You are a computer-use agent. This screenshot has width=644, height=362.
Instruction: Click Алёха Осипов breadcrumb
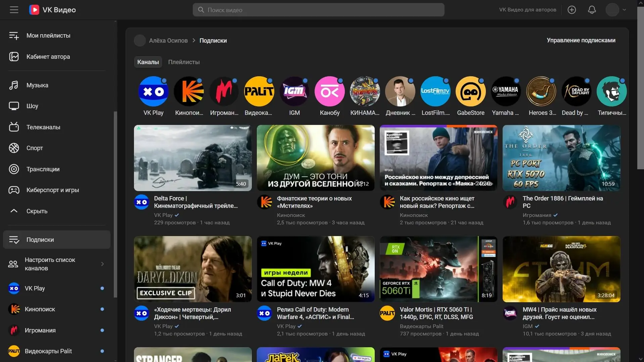tap(168, 41)
